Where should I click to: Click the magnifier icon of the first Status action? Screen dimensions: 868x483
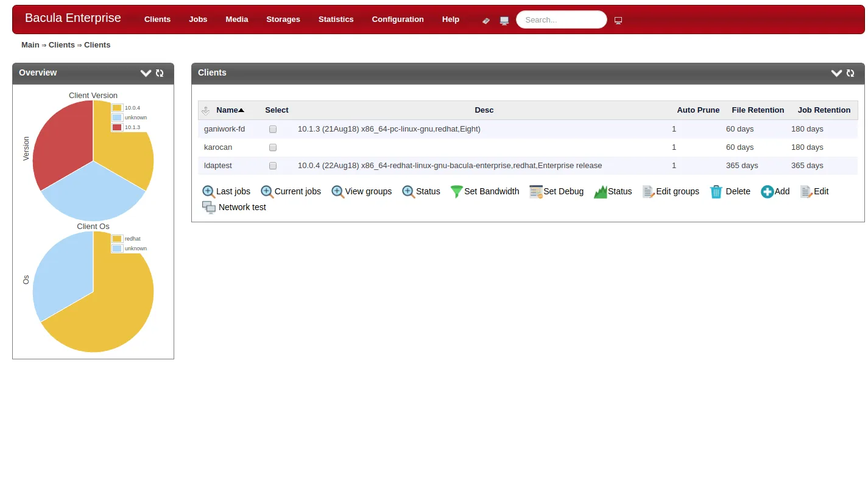point(409,192)
